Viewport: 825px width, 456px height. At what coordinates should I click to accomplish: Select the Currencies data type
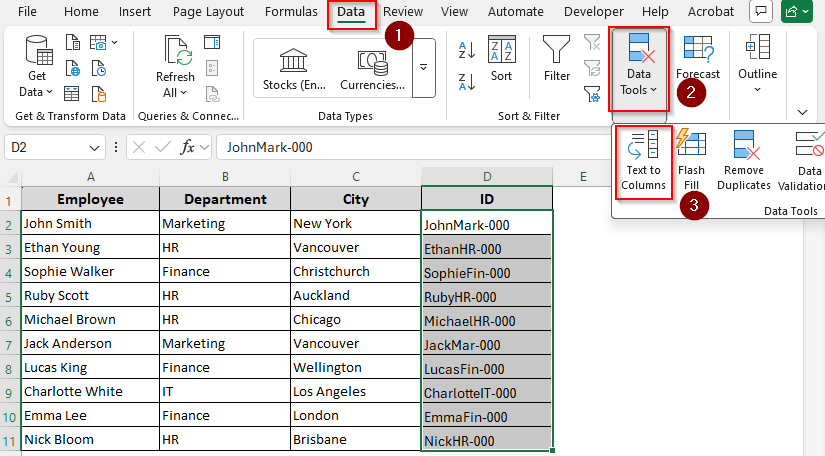tap(373, 69)
